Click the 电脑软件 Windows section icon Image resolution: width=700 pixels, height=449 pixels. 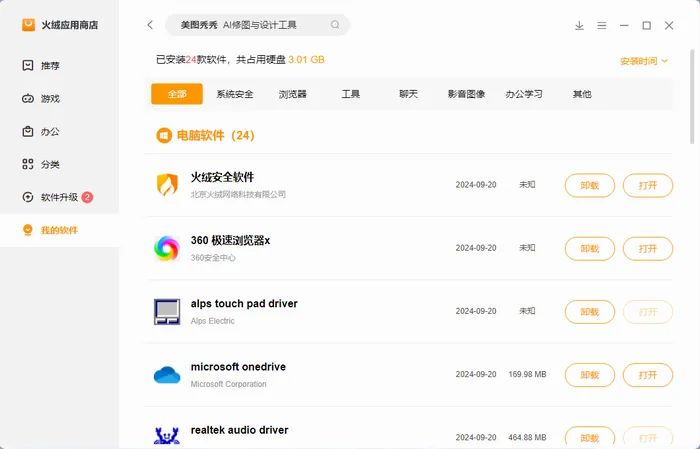point(164,135)
